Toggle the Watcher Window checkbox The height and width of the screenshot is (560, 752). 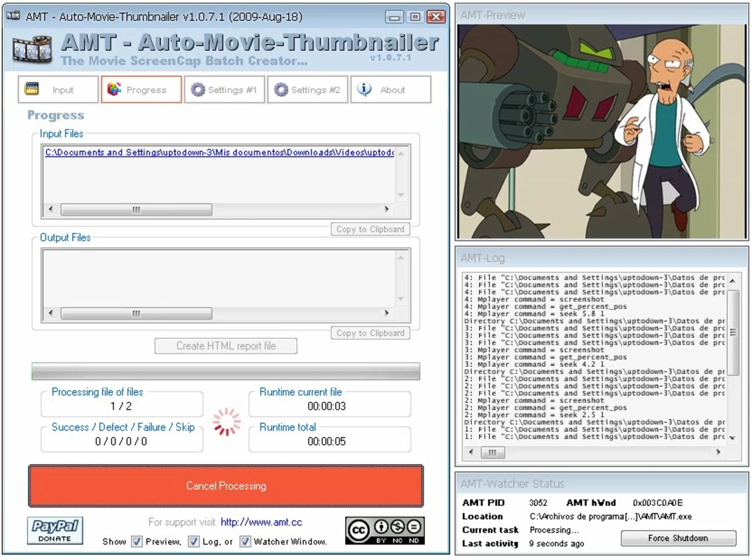pos(245,541)
